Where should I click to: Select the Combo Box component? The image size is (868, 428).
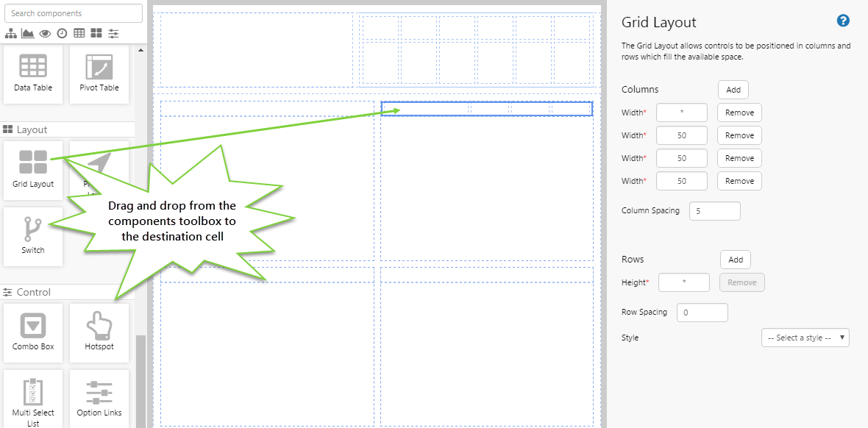tap(33, 332)
